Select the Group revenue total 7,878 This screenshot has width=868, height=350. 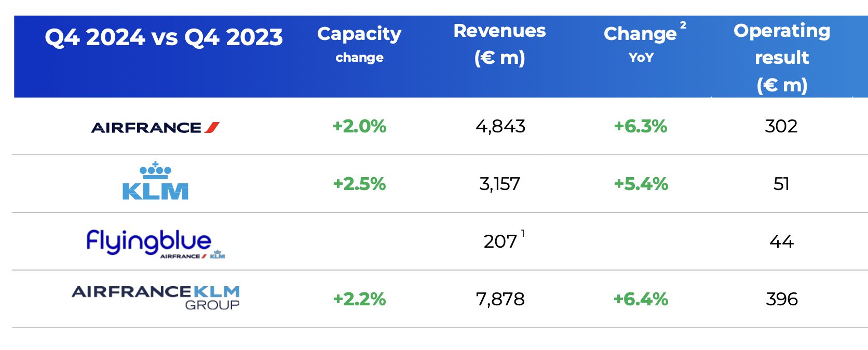tap(500, 299)
